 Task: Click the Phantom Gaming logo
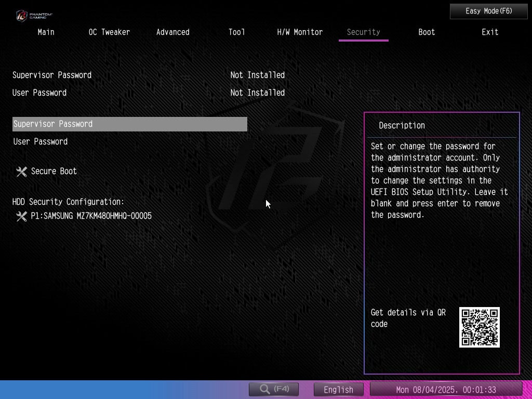(x=34, y=16)
